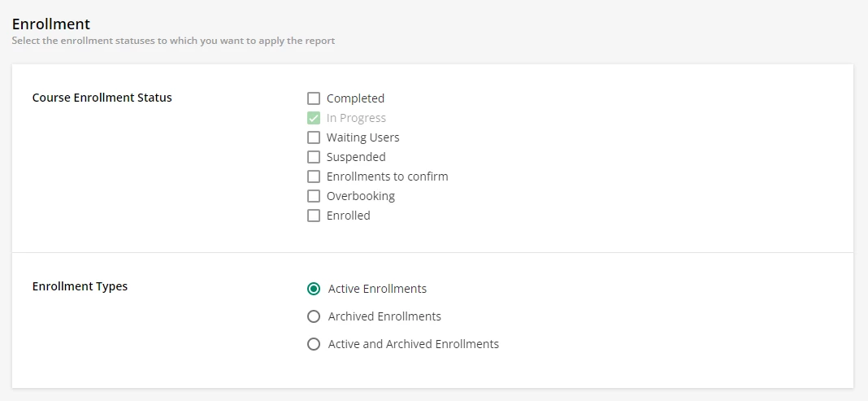Click the Active and Archived Enrollments label
Viewport: 868px width, 401px height.
413,344
